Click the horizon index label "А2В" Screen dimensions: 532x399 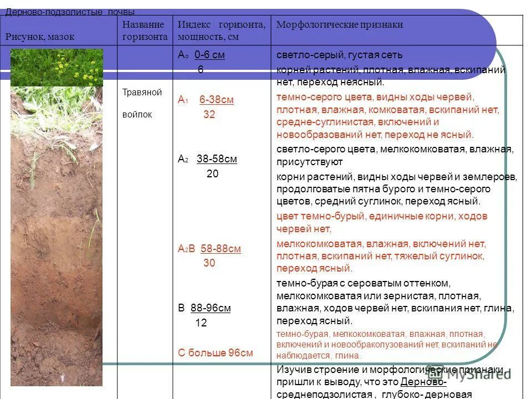point(187,248)
